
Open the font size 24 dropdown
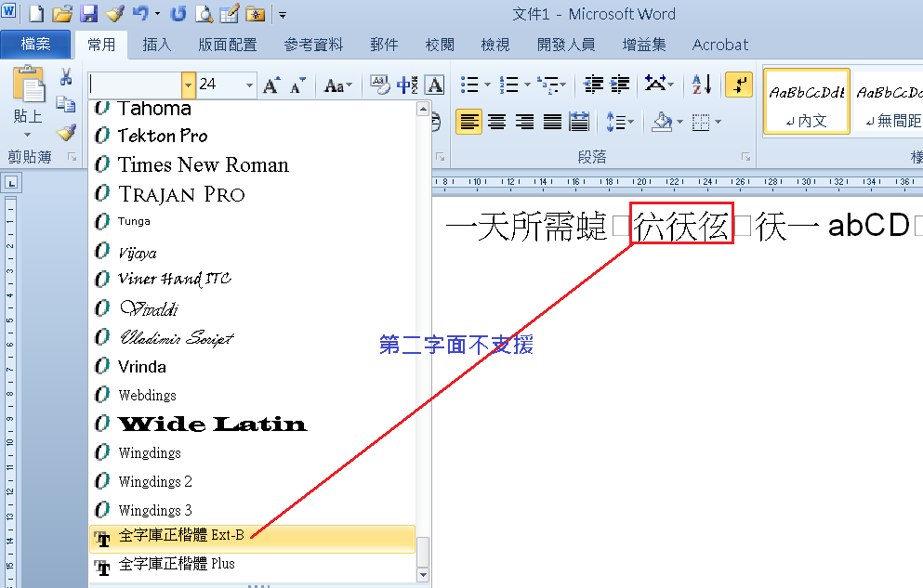coord(250,85)
